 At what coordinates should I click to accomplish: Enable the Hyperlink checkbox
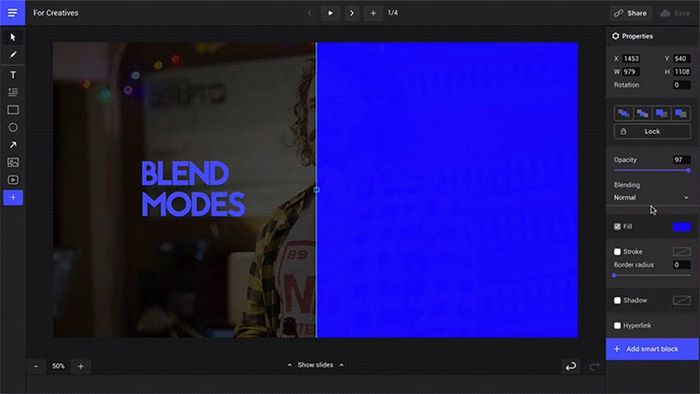pos(617,326)
